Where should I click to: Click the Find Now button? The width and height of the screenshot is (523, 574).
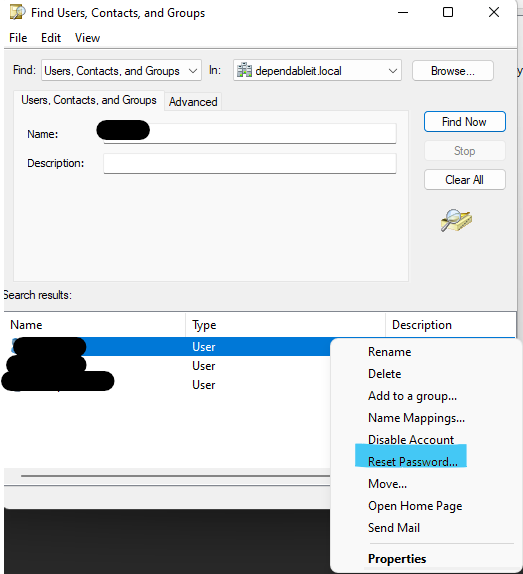464,122
